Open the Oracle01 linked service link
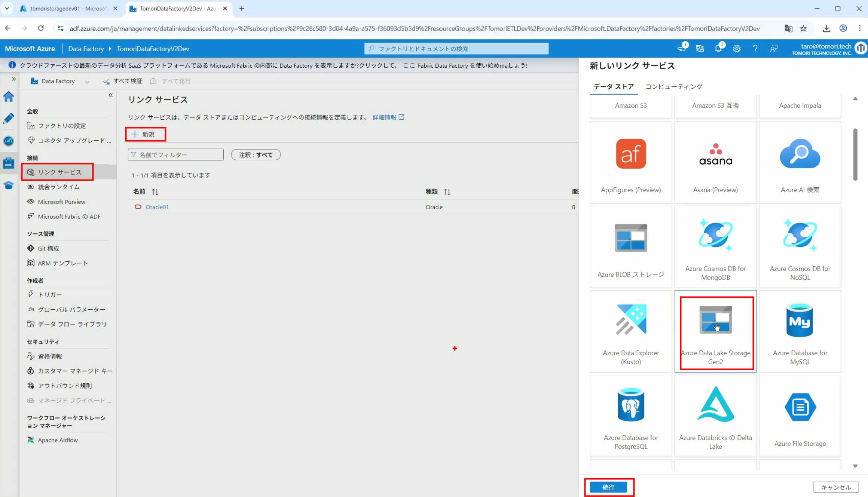Viewport: 868px width, 497px height. point(157,207)
